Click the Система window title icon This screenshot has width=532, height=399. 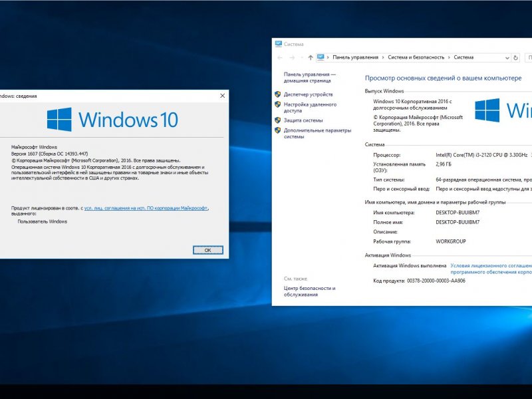coord(279,44)
